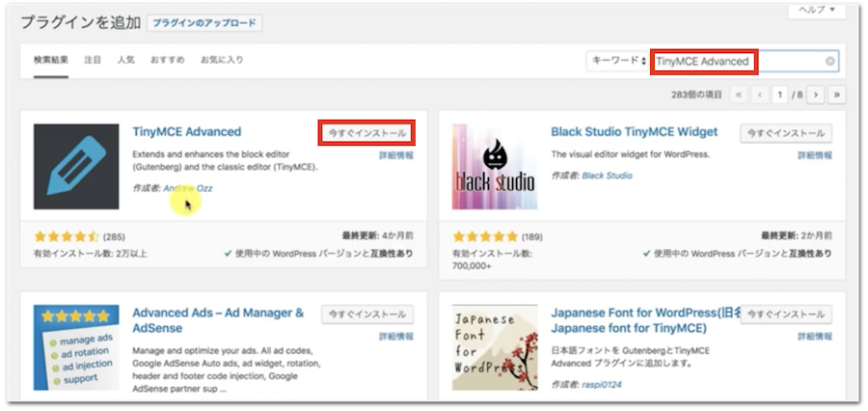This screenshot has height=411, width=868.
Task: Open the おすすめ tab
Action: 167,60
